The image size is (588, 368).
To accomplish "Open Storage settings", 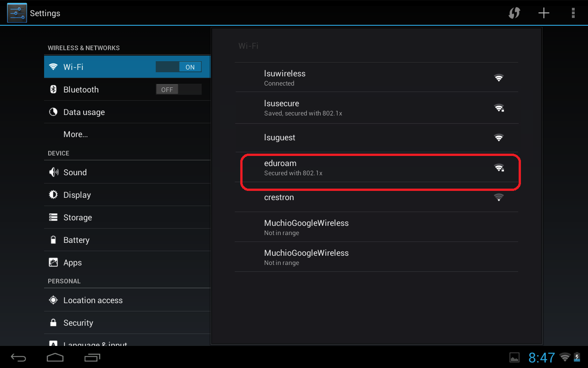I will (127, 217).
